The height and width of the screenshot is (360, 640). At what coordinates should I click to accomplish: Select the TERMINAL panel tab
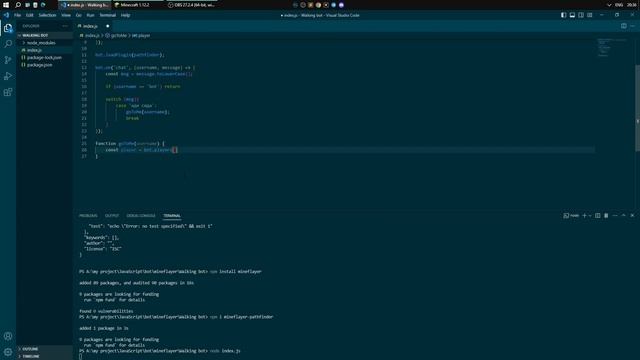(172, 216)
